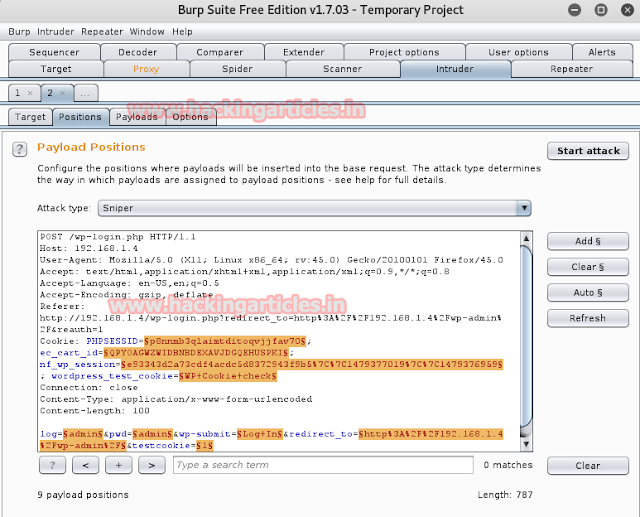Click the highlighted §Log+In§ payload value

(260, 434)
